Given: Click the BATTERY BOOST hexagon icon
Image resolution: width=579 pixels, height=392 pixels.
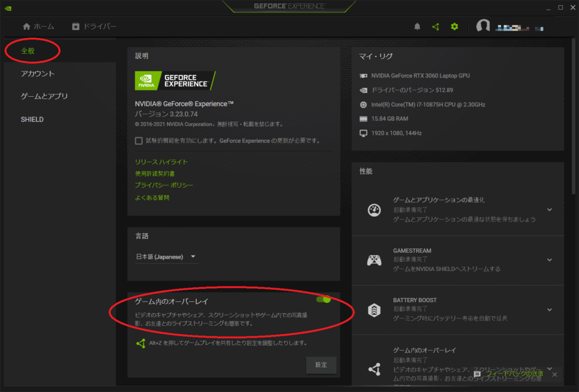Looking at the screenshot, I should (x=374, y=310).
